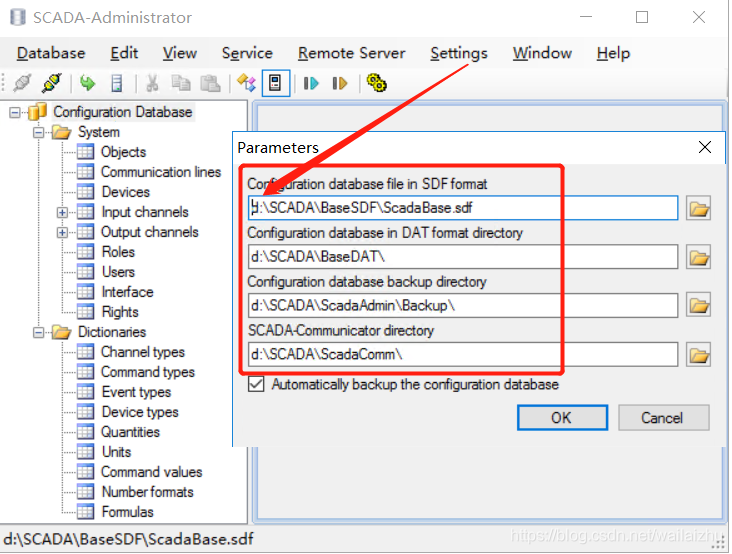Screen dimensions: 732x554
Task: Select Interface in the tree
Action: pos(127,292)
